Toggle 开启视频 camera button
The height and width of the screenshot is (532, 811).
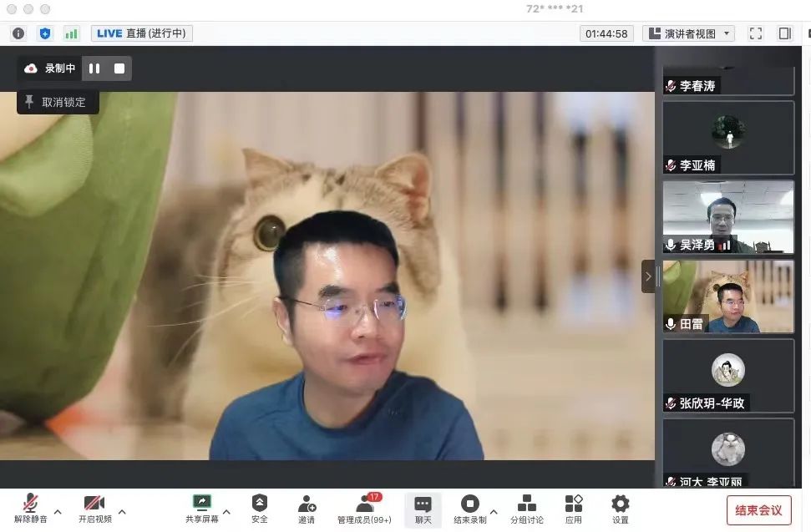click(94, 508)
